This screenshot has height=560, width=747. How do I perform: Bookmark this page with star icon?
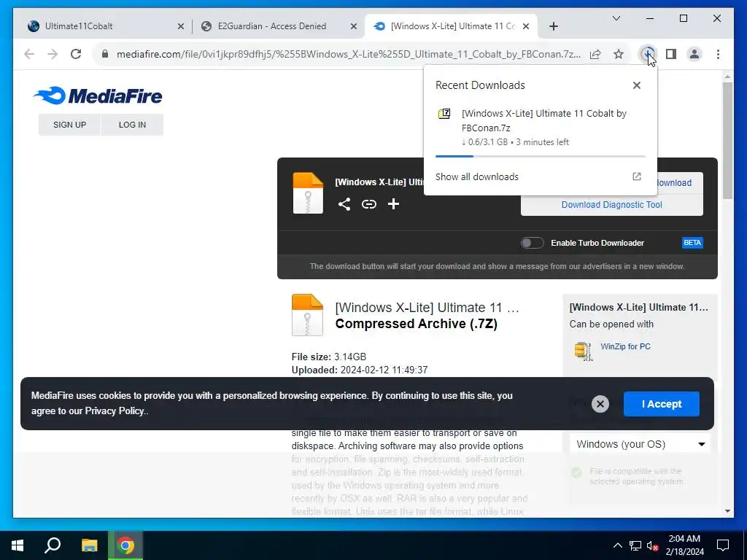619,54
